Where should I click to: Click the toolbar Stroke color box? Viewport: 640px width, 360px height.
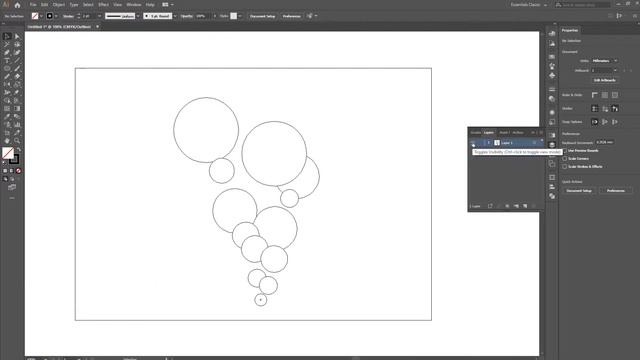15,160
